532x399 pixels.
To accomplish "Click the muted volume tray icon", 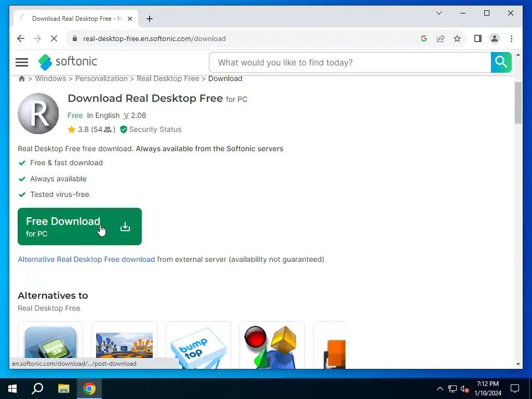I will [465, 389].
